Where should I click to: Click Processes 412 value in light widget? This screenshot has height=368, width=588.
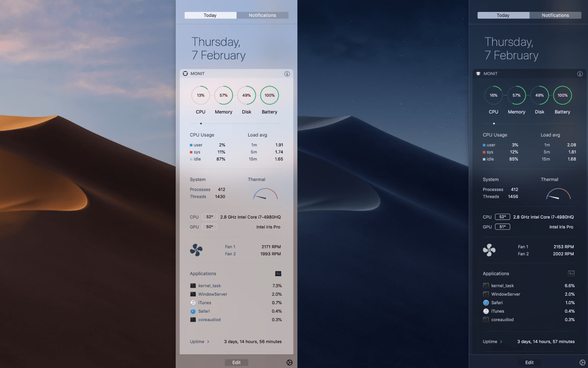click(x=222, y=189)
